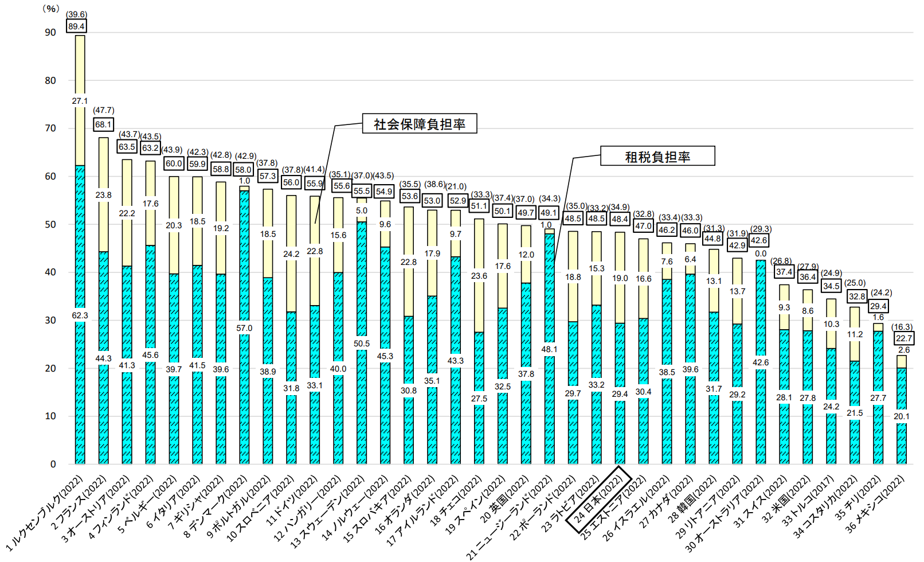Click the 社会保障負担率 legend callout
Screen dimensions: 924x562
point(419,124)
